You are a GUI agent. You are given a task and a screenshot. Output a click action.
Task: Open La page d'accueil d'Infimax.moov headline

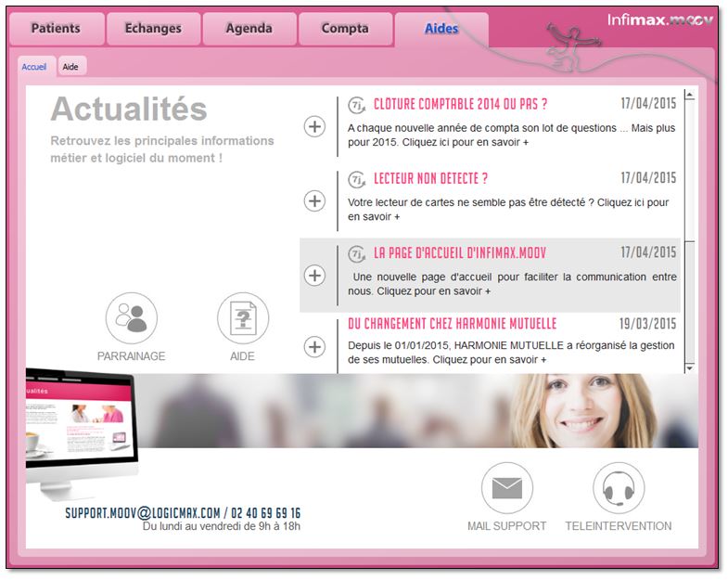(x=460, y=252)
